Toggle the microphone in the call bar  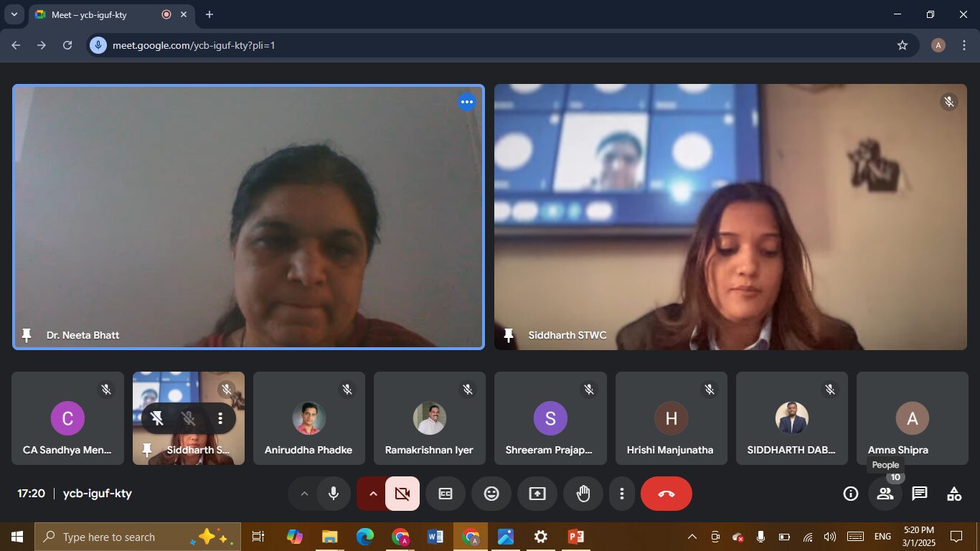pos(334,494)
